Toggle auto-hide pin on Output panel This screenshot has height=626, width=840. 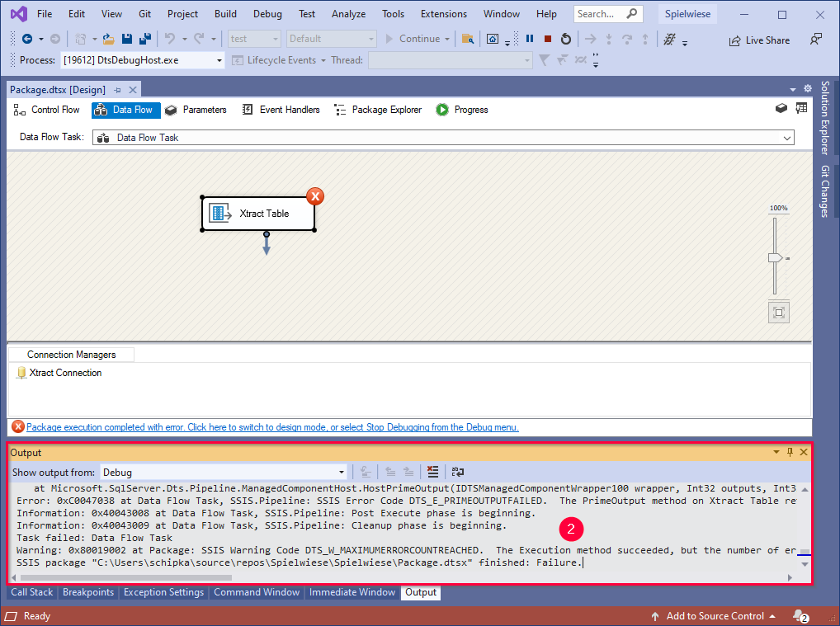click(790, 452)
